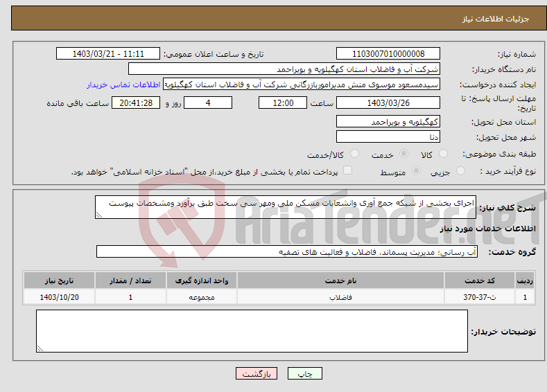Click the remaining days field showing 4

coord(208,103)
